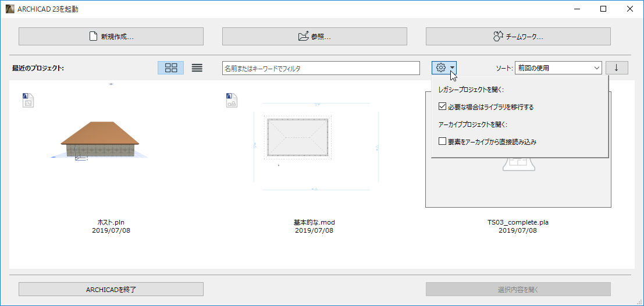Image resolution: width=644 pixels, height=306 pixels.
Task: Click the 新規作成 (new project) button
Action: point(111,36)
